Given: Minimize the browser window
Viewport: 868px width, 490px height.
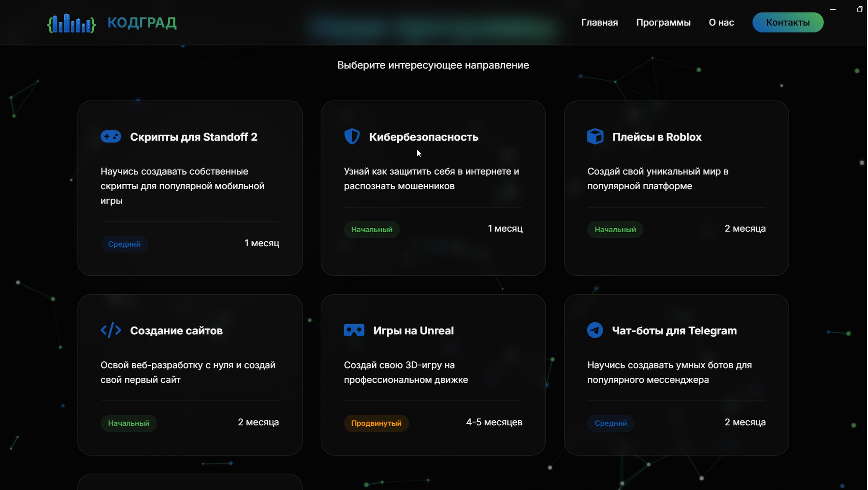Looking at the screenshot, I should click(833, 9).
